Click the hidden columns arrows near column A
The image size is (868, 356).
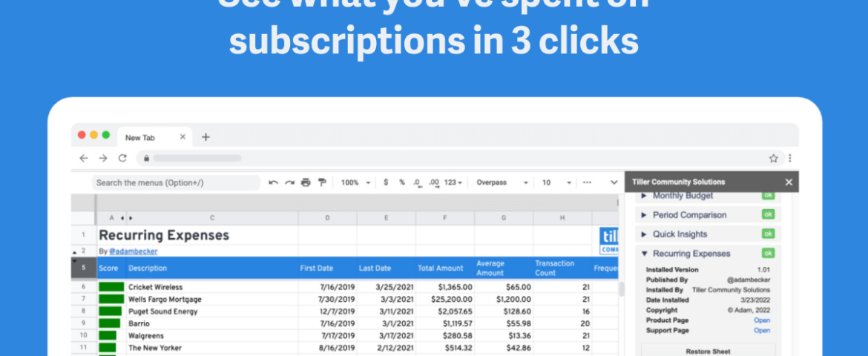[125, 218]
